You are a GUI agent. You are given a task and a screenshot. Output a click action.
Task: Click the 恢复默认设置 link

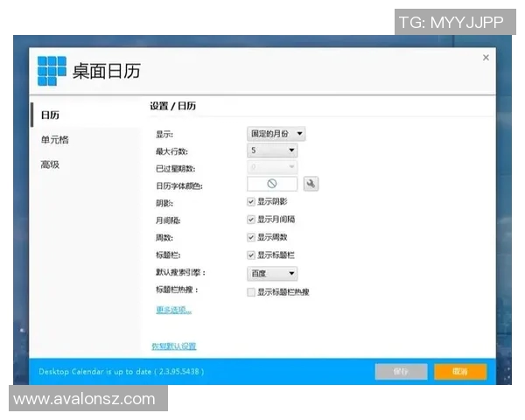pos(174,346)
